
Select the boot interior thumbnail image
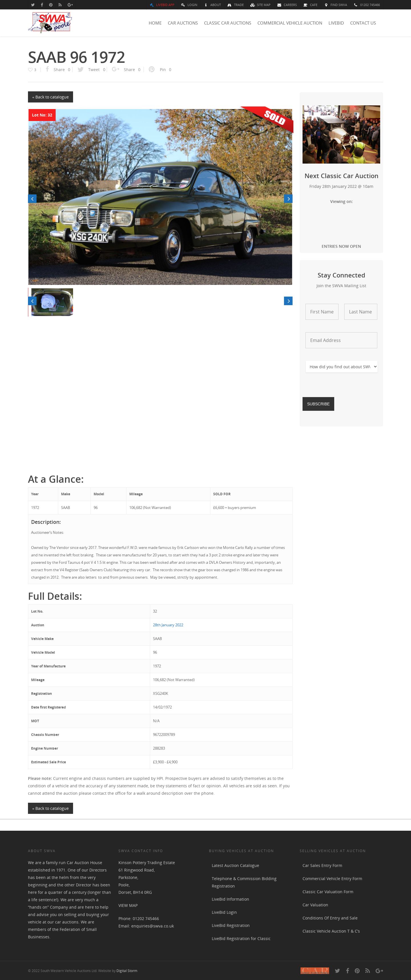tap(52, 302)
